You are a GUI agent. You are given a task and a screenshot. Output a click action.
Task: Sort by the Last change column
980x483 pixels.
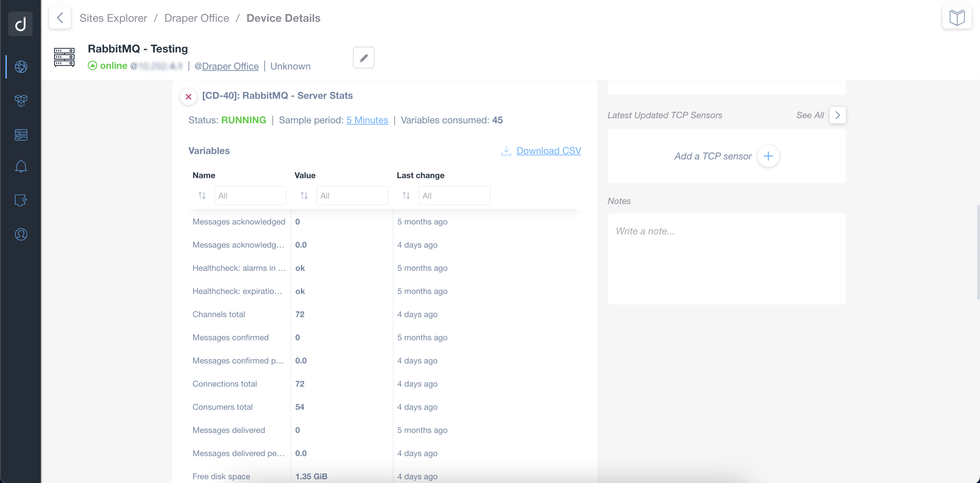click(x=406, y=196)
